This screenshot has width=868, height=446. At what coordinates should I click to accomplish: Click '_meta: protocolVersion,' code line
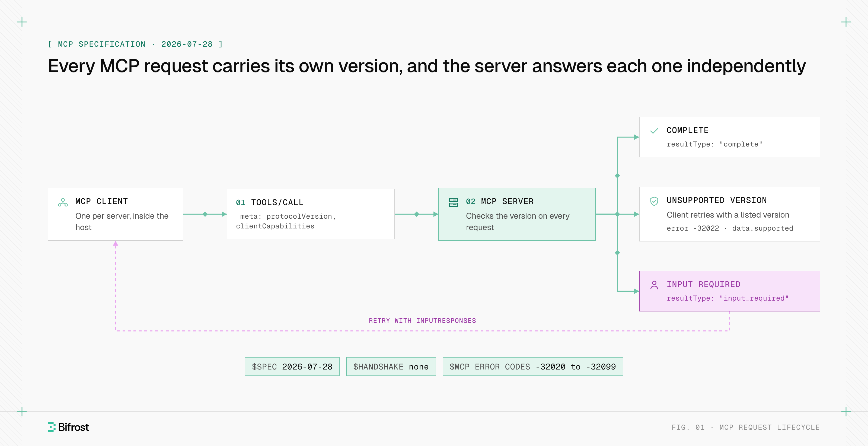pyautogui.click(x=286, y=216)
